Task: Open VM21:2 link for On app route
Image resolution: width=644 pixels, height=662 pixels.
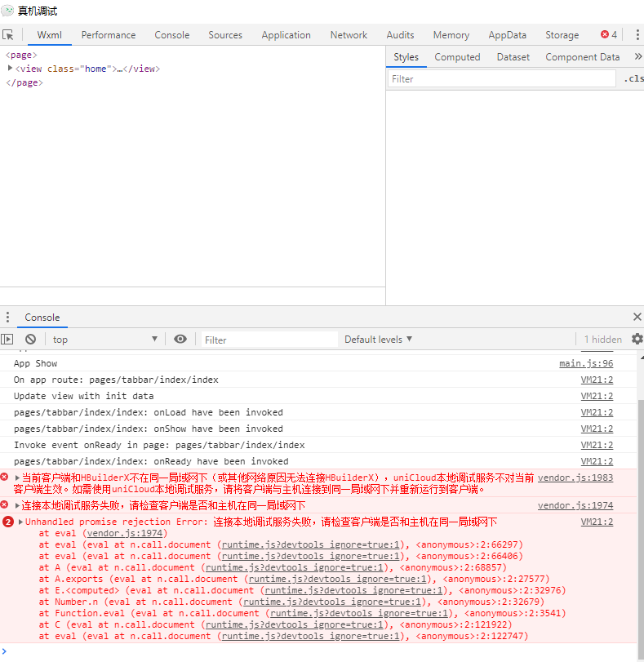Action: [597, 380]
